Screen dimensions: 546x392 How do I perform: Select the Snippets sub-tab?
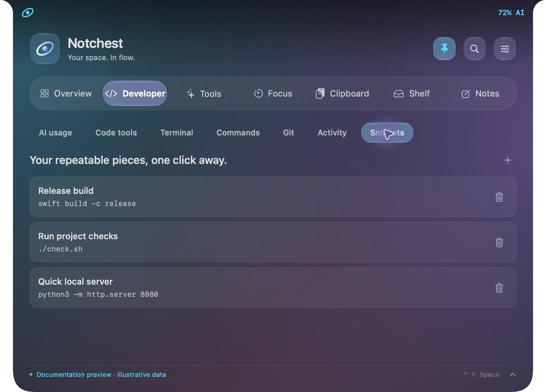387,133
